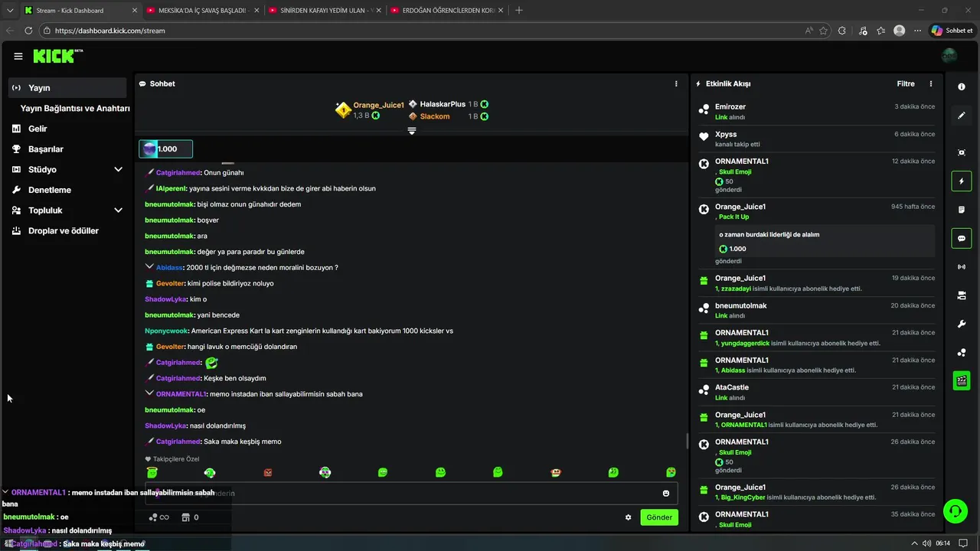Image resolution: width=980 pixels, height=551 pixels.
Task: Click HalaskarPlus in the chat leaderboard
Action: [443, 104]
